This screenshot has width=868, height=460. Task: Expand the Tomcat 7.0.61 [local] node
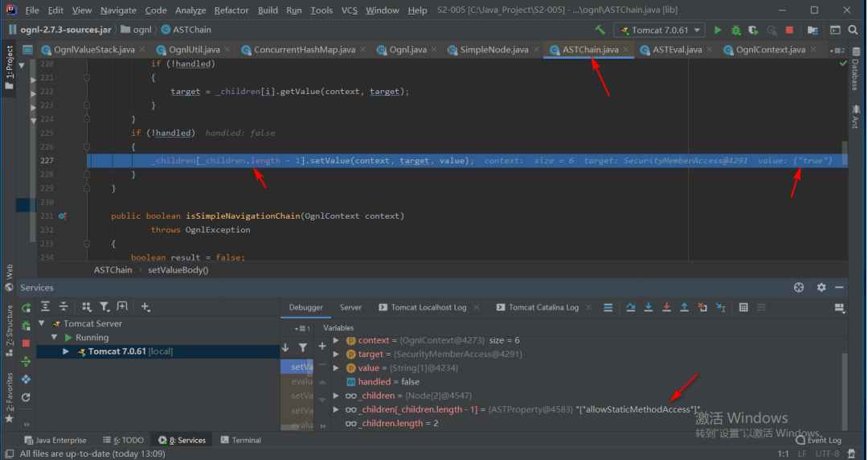(x=65, y=351)
